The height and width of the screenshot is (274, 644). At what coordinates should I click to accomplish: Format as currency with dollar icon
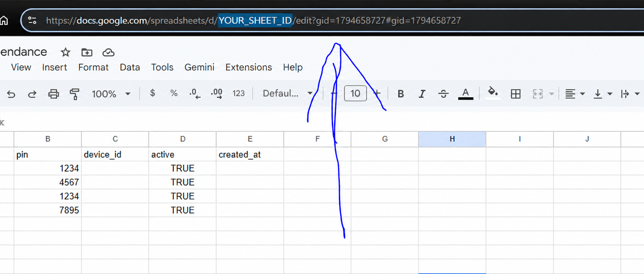click(152, 93)
